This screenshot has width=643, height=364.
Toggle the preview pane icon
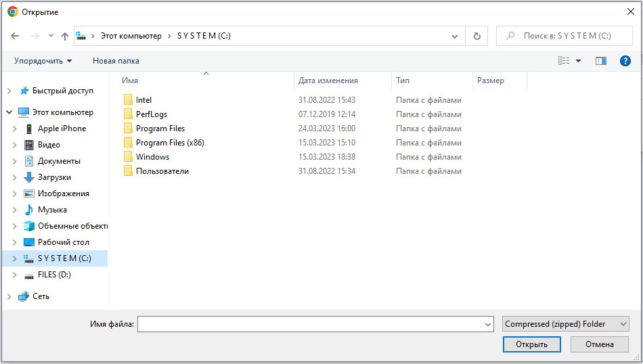pos(600,61)
